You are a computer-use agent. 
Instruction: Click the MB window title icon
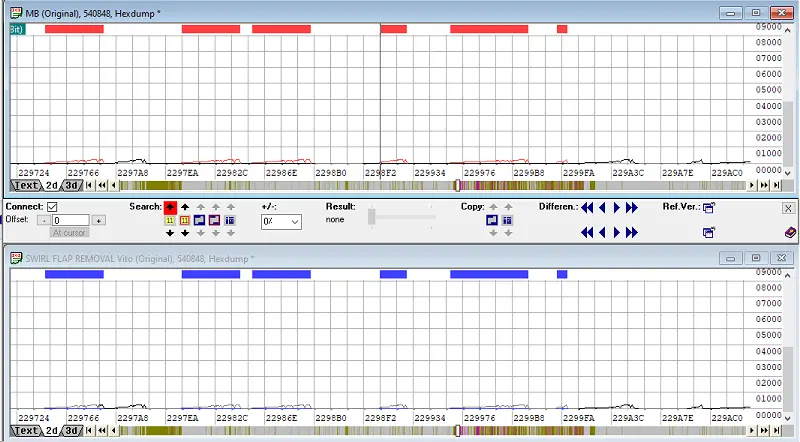click(x=16, y=13)
